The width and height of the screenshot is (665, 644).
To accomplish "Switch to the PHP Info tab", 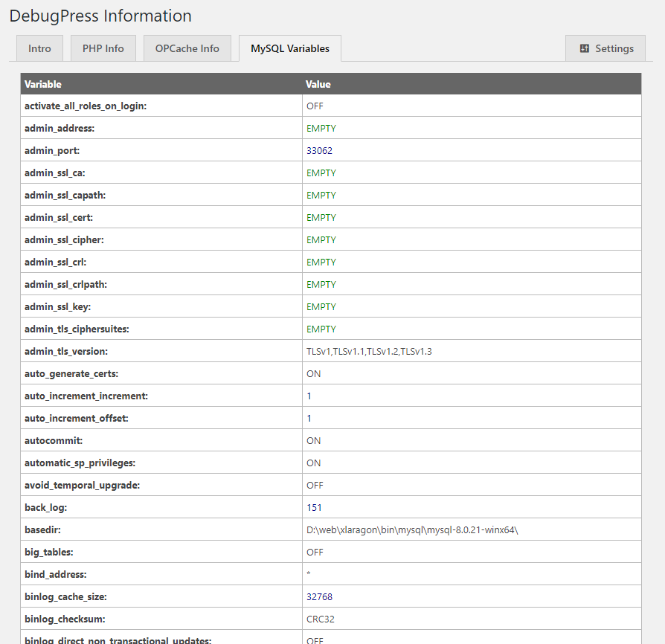I will pos(103,48).
